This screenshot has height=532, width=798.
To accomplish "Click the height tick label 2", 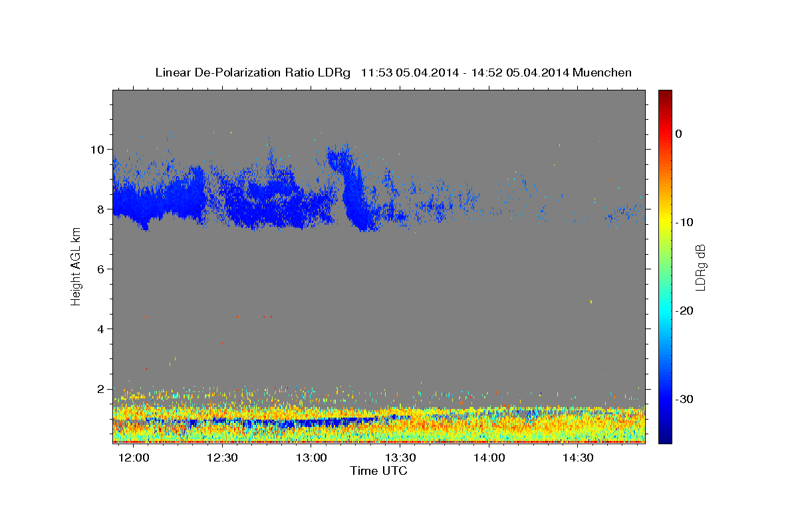I will coord(102,388).
